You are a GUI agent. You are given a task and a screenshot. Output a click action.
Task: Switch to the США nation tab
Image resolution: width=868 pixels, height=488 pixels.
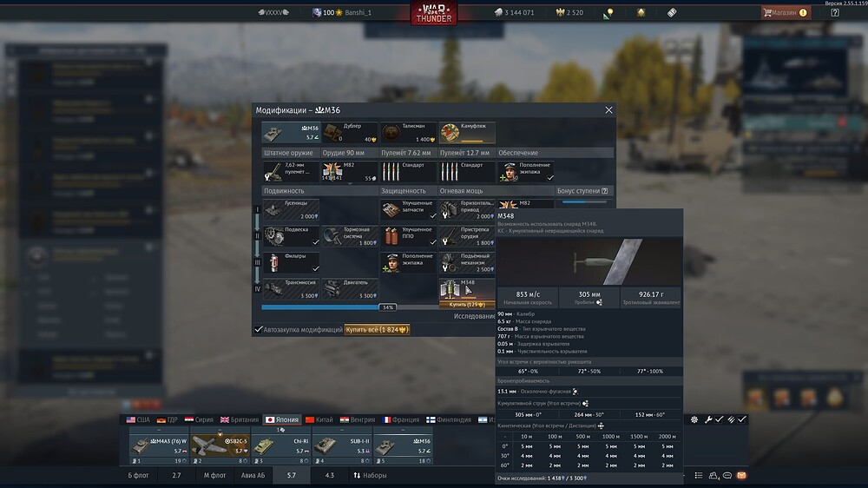[138, 419]
